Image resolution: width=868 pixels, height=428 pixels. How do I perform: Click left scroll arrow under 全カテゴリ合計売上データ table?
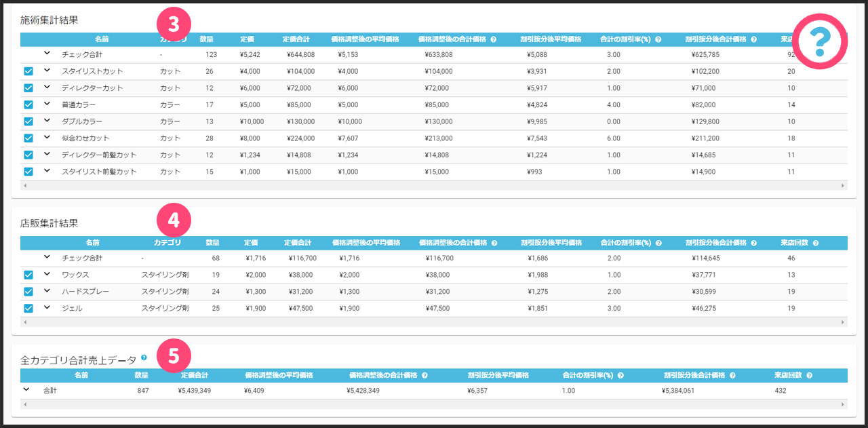(x=25, y=404)
